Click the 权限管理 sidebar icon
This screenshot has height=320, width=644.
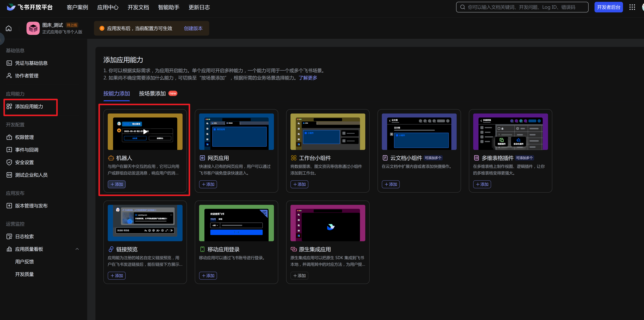(x=9, y=137)
